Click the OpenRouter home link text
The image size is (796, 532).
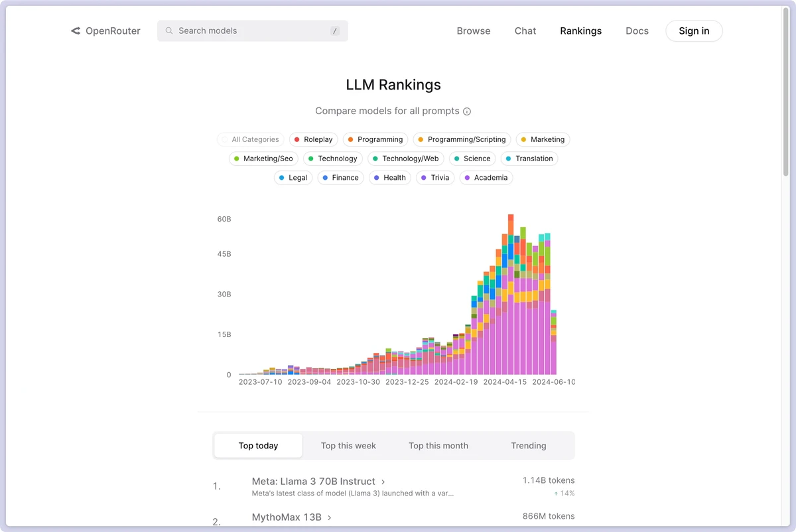point(113,31)
